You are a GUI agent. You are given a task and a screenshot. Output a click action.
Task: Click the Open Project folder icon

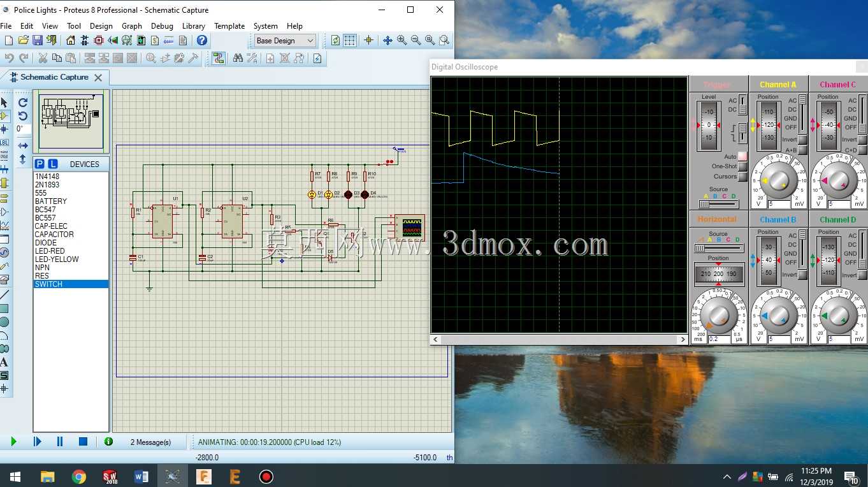click(24, 40)
